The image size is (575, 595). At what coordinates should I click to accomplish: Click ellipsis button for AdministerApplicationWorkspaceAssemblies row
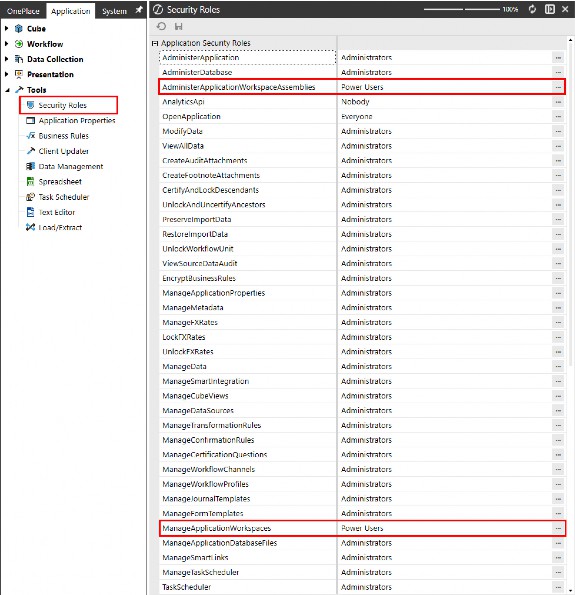[x=558, y=87]
